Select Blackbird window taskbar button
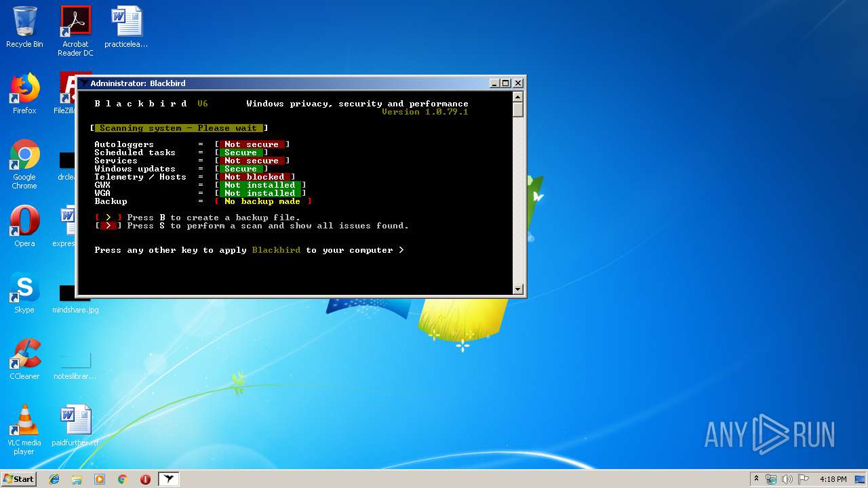This screenshot has width=868, height=488. click(169, 479)
